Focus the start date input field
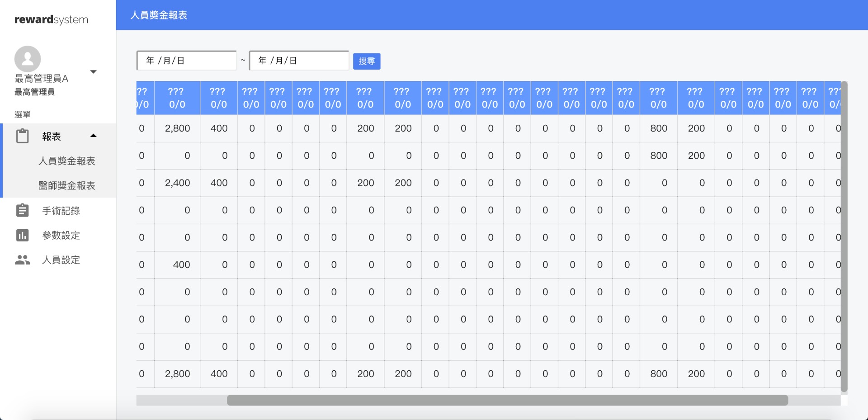868x420 pixels. [x=187, y=61]
